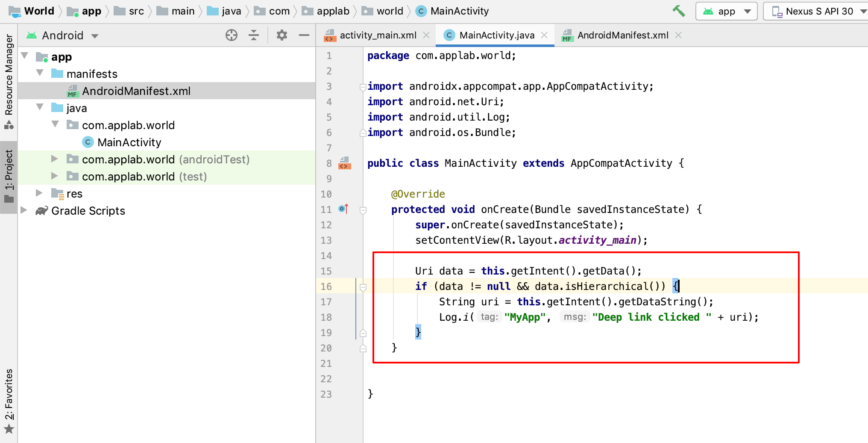The height and width of the screenshot is (443, 868).
Task: Switch to the AndroidManifest.xml editor tab
Action: 622,35
